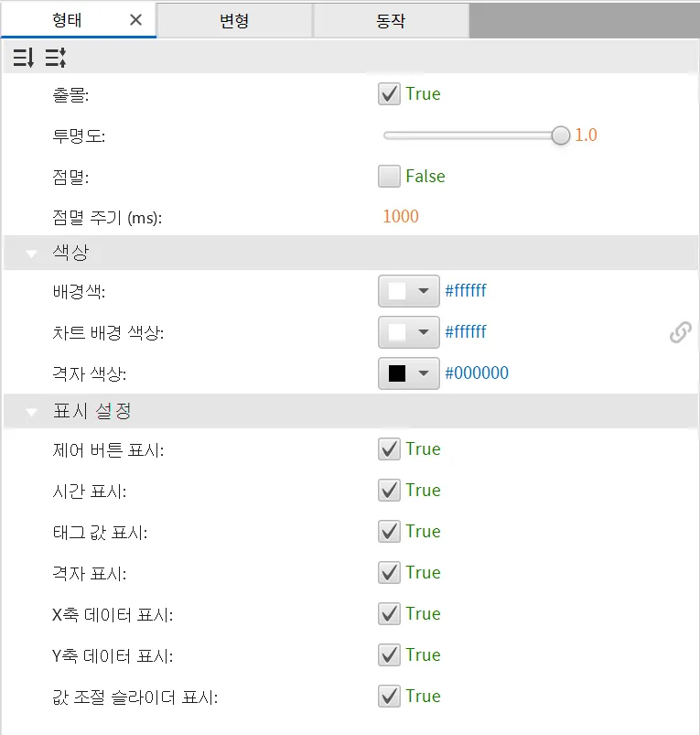Screen dimensions: 700x735
Task: Uncheck the 출몰 checkbox
Action: [x=389, y=93]
